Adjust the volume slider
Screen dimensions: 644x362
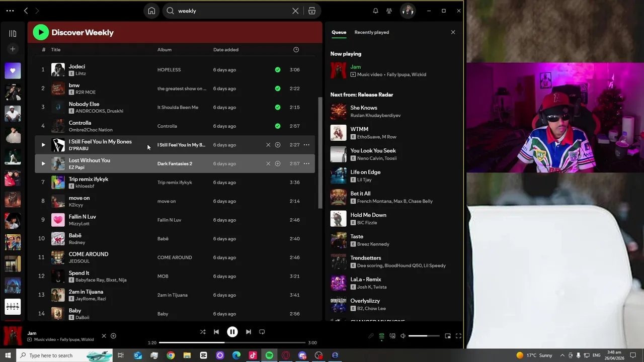[424, 336]
